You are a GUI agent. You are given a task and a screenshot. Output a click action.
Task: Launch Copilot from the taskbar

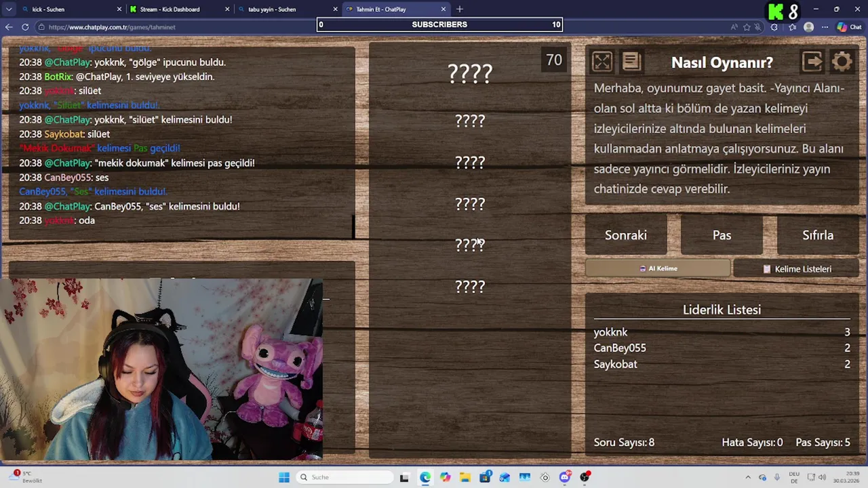coord(445,477)
